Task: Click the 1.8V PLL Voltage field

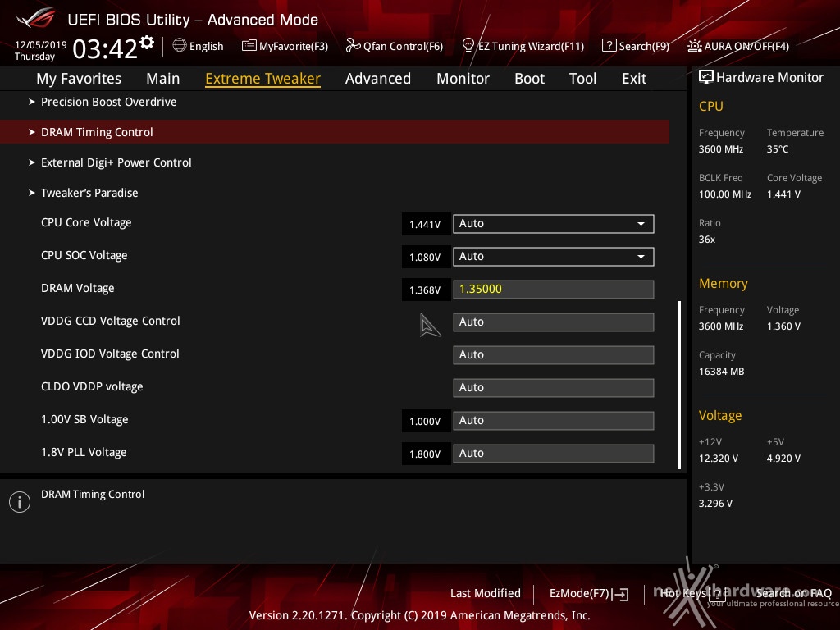Action: click(554, 453)
